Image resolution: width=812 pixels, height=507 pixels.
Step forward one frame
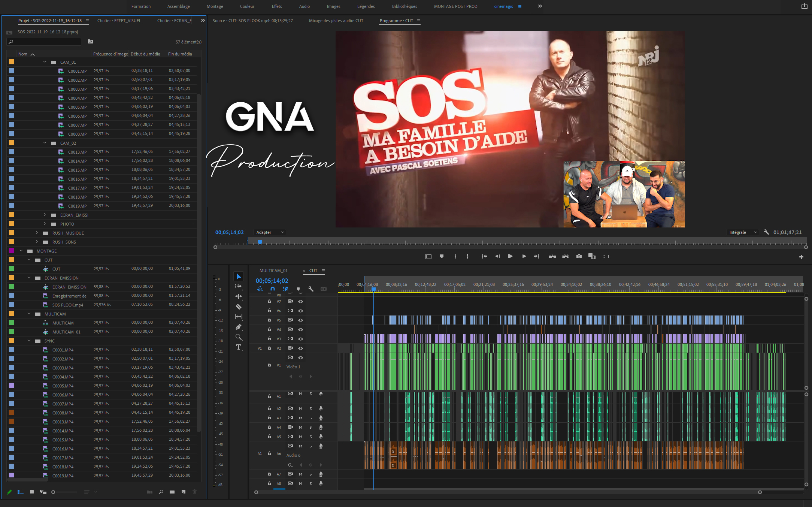pos(524,256)
